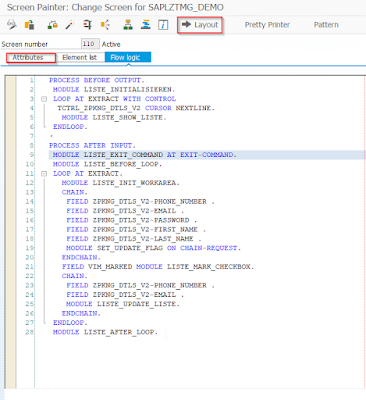
Task: Click FIELD ZPKNG_DTLS_V2-EMAIL on line 15
Action: tap(125, 211)
